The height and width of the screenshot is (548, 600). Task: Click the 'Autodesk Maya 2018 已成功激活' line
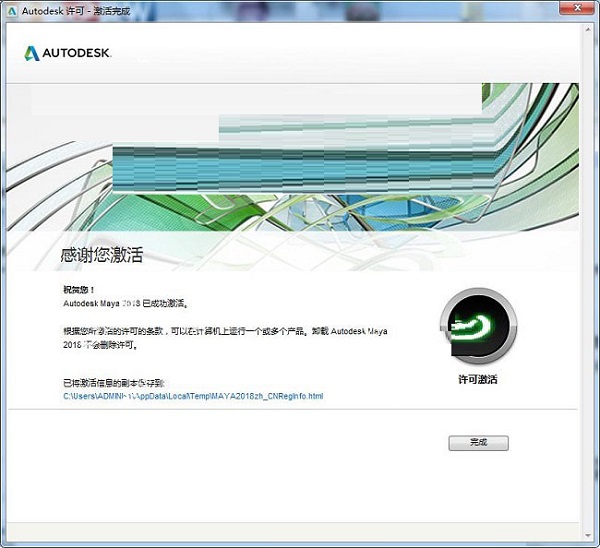coord(125,303)
